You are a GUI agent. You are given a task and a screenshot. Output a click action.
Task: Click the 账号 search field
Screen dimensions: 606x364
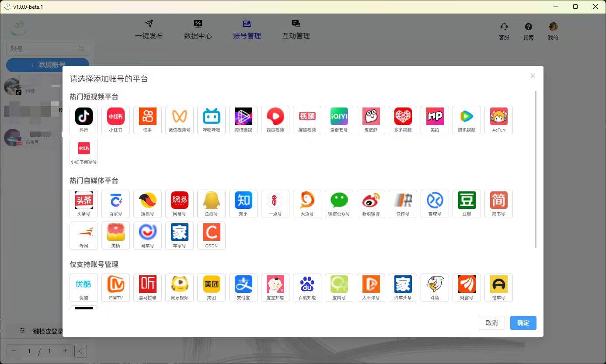48,49
